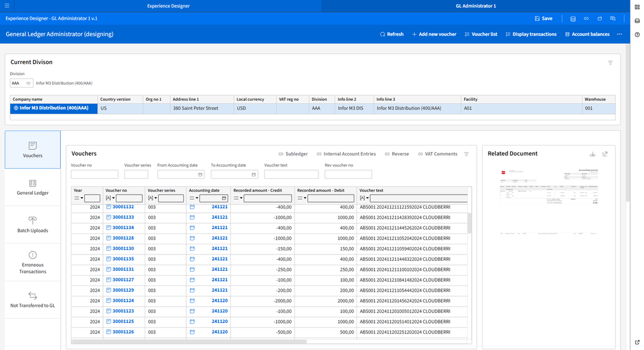This screenshot has height=350, width=644.
Task: Click calendar icon in Accounting date filter
Action: click(x=224, y=198)
